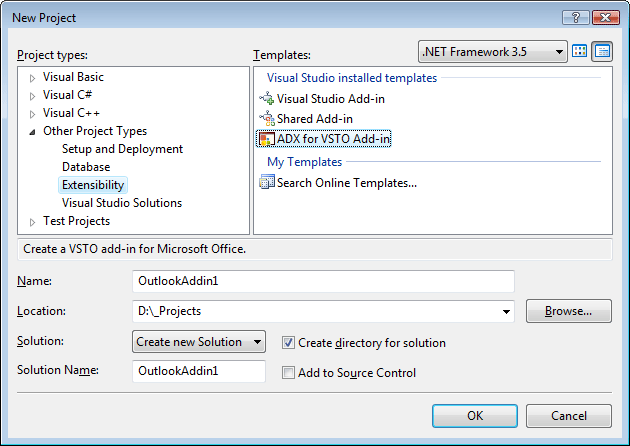Select the Other Project Types label
630x446 pixels.
(x=95, y=131)
